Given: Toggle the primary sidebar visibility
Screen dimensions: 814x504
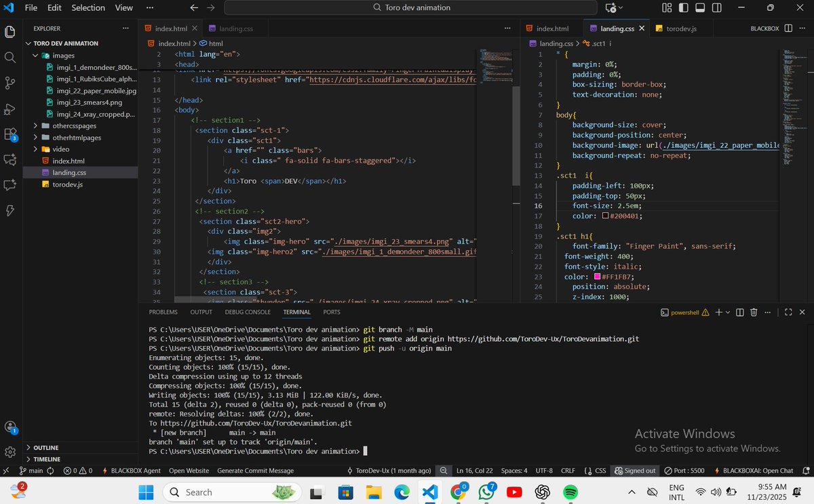Looking at the screenshot, I should 684,7.
